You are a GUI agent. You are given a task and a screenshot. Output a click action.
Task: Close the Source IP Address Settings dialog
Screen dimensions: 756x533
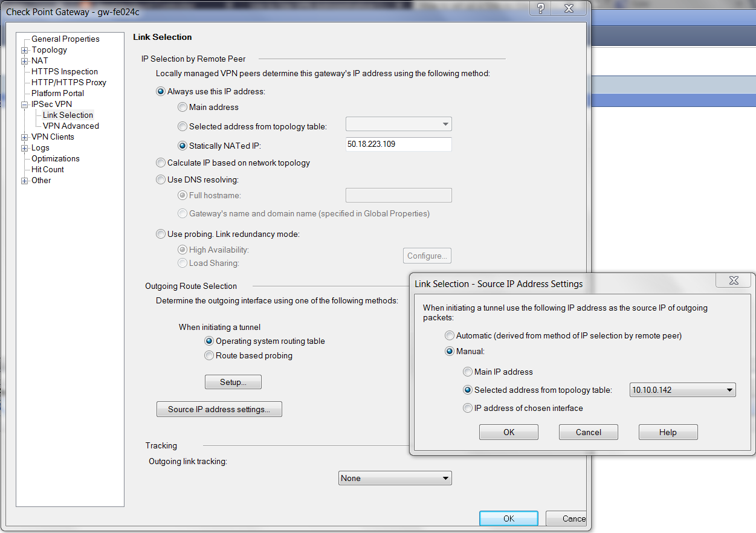(733, 280)
